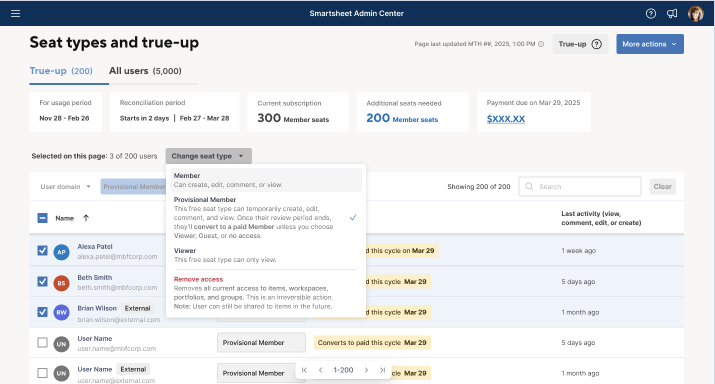
Task: Click the Reconciliation period card
Action: coord(175,112)
